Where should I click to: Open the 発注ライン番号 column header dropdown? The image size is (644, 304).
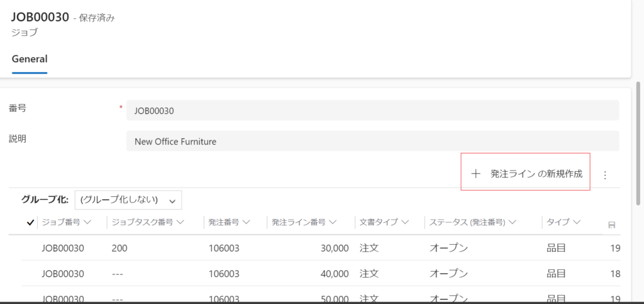[333, 222]
